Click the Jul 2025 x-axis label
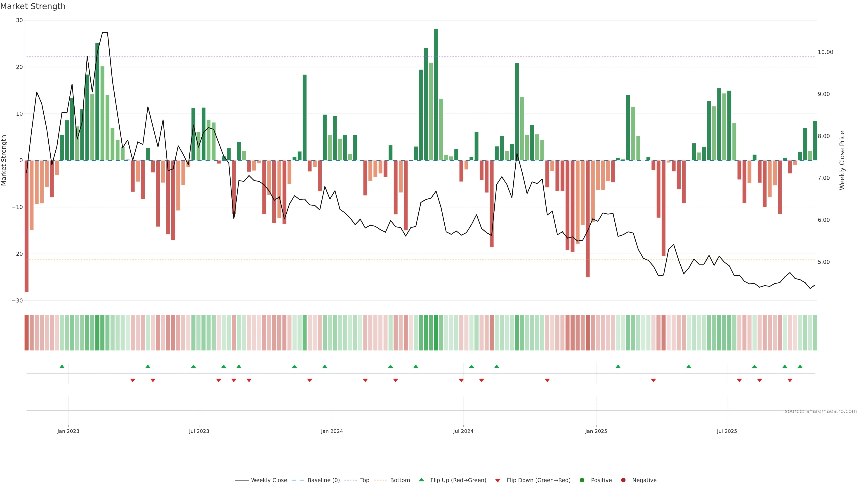This screenshot has height=488, width=868. coord(727,431)
